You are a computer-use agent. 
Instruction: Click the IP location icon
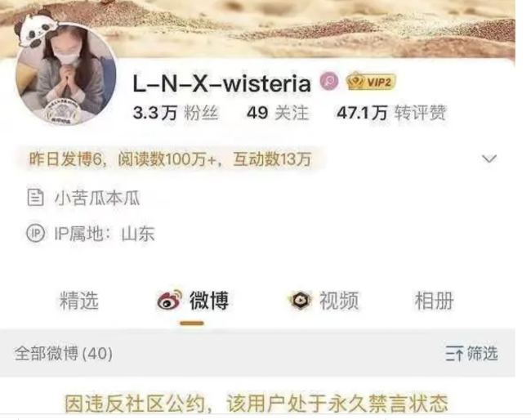click(35, 233)
